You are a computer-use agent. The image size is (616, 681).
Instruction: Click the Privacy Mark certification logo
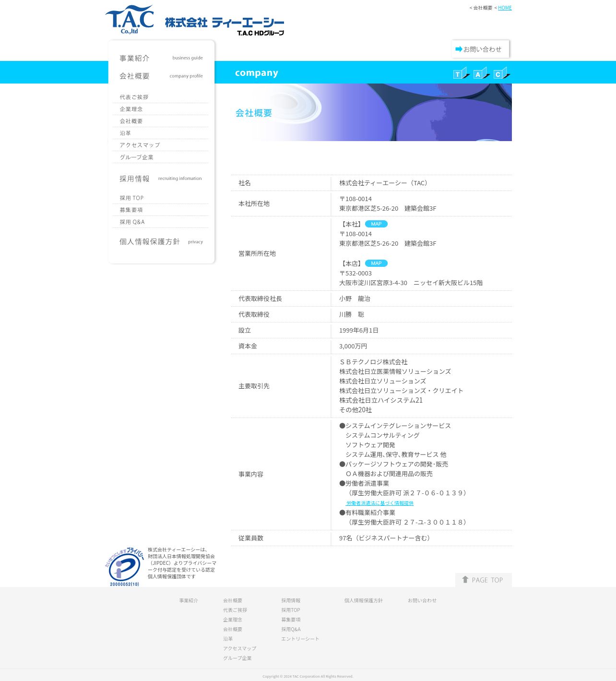point(125,567)
